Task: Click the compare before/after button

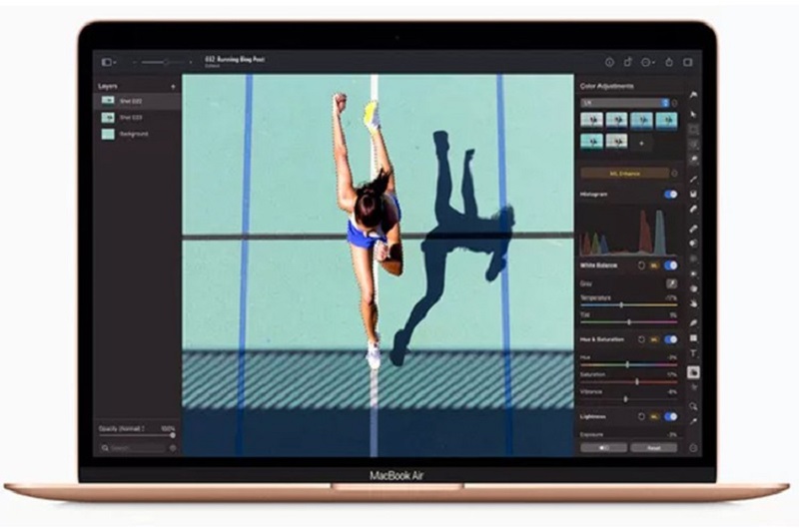Action: point(604,448)
